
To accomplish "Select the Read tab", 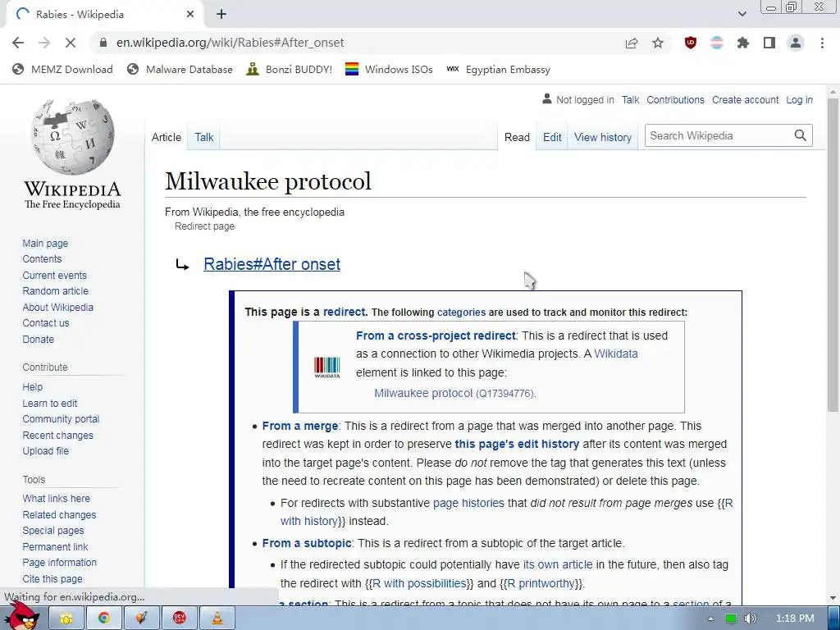I will [x=517, y=137].
